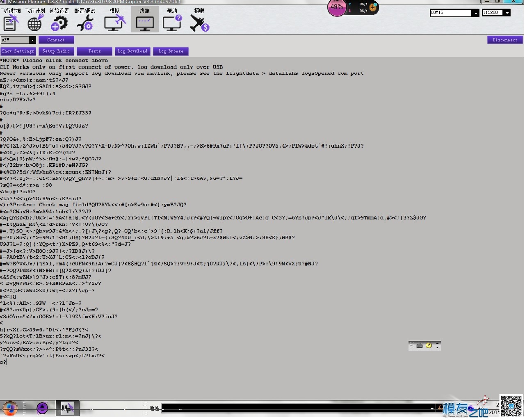This screenshot has width=525, height=420.
Task: Click the 'CLI Works only on first connect' line
Action: click(112, 67)
